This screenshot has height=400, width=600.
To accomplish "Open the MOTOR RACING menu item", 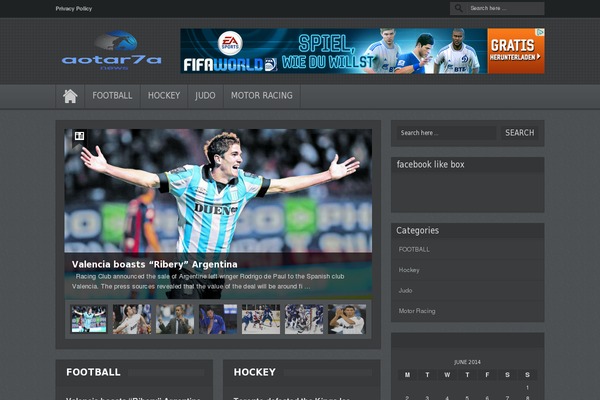I will tap(262, 96).
